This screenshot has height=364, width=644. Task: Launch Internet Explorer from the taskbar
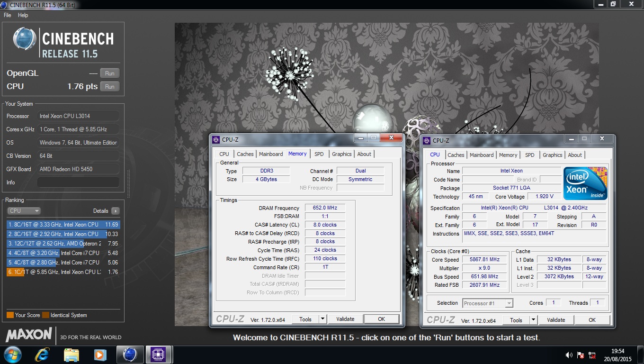pyautogui.click(x=42, y=355)
